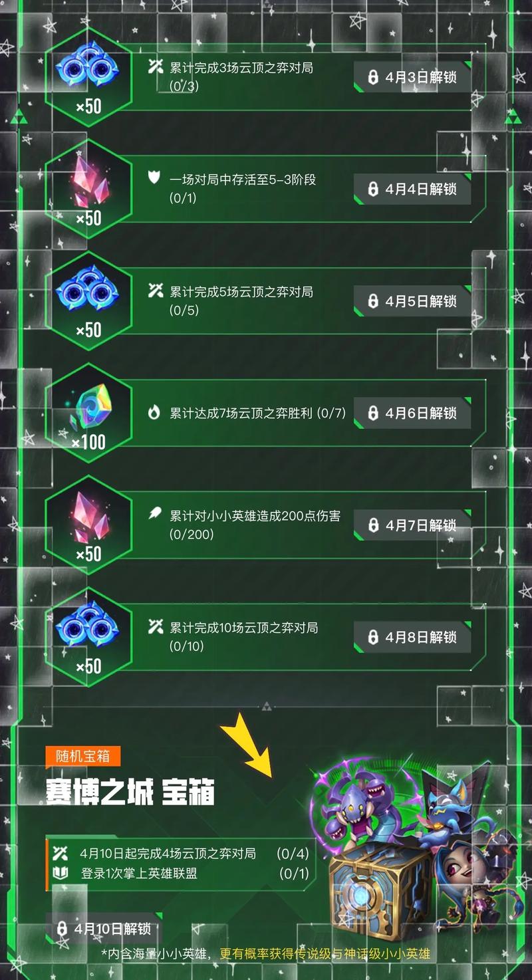Click the shield icon next to 一场对局中存活至5-3阶段

[155, 179]
